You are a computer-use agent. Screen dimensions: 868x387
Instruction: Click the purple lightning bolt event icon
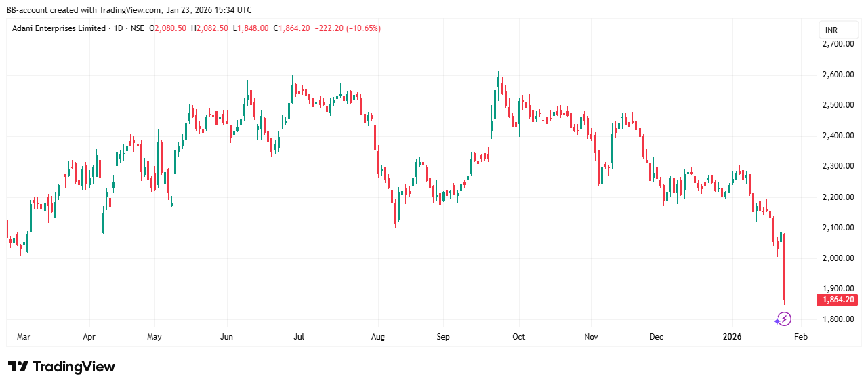point(783,319)
